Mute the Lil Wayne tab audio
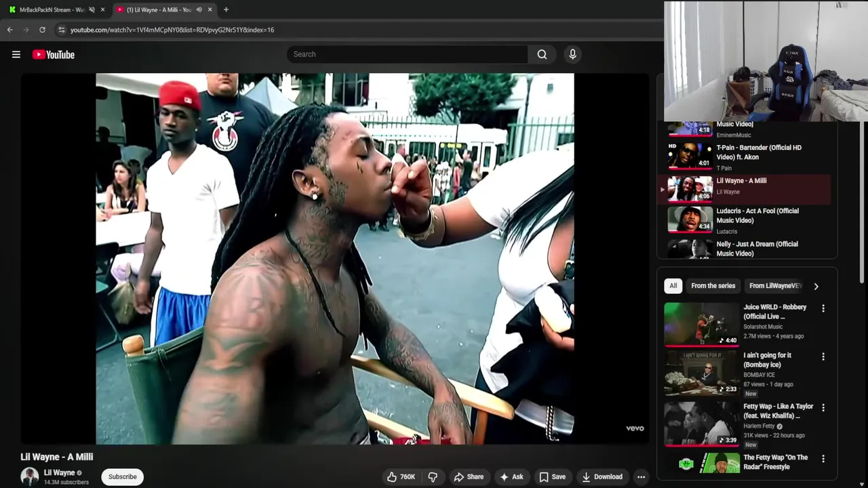868x488 pixels. 199,9
